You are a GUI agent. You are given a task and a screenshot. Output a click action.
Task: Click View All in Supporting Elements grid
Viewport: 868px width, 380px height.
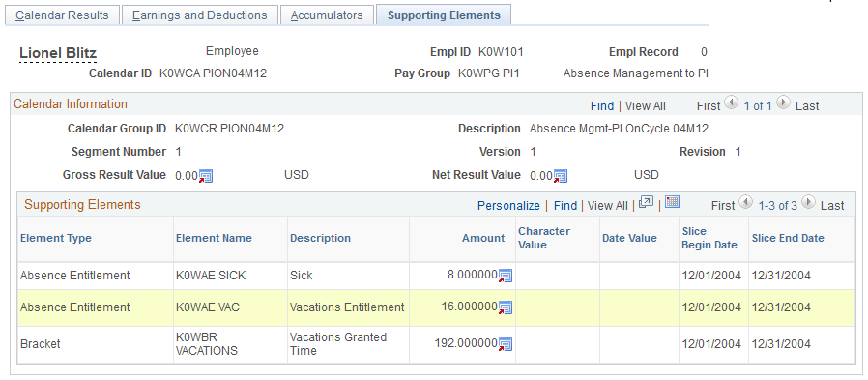[x=608, y=206]
